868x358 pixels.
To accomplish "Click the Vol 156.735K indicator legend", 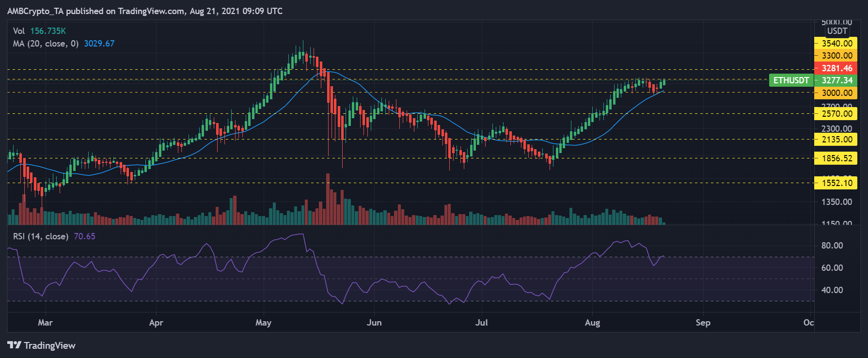I will (39, 31).
